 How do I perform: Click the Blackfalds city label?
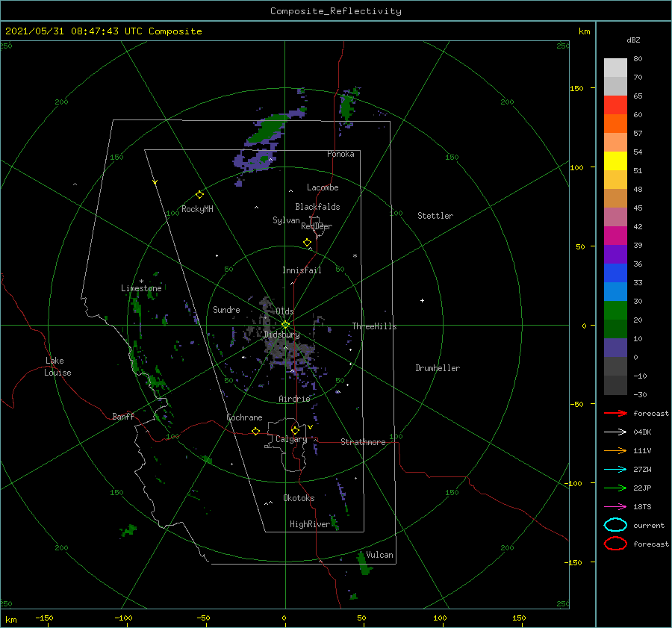(x=317, y=207)
